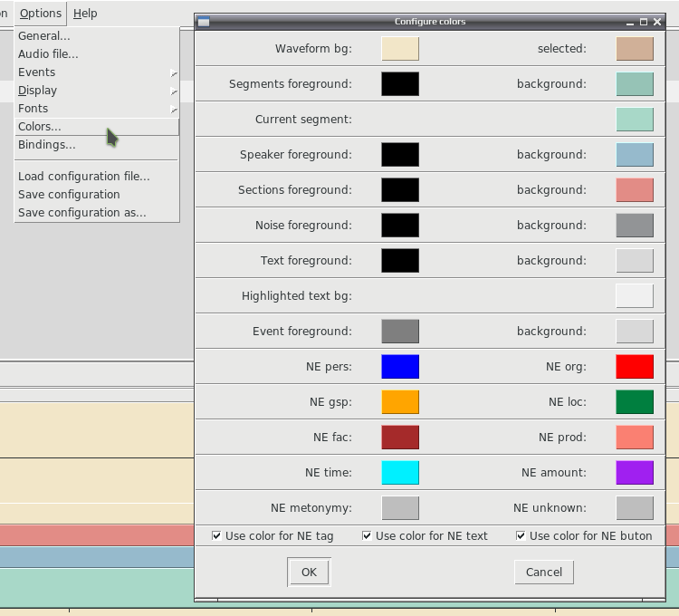Click the NE pers blue swatch
Screen dimensions: 679x616
click(x=400, y=367)
